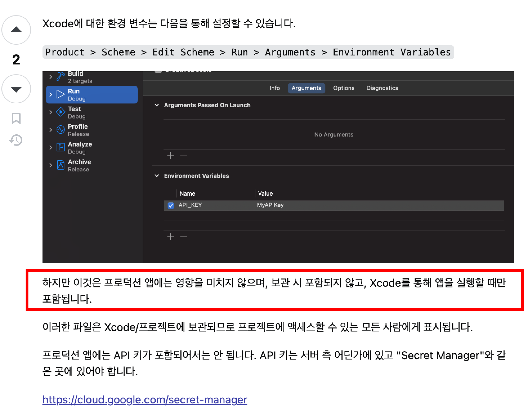Viewport: 528px width, 420px height.
Task: Open the cloud.google.com secret-manager link
Action: point(145,400)
